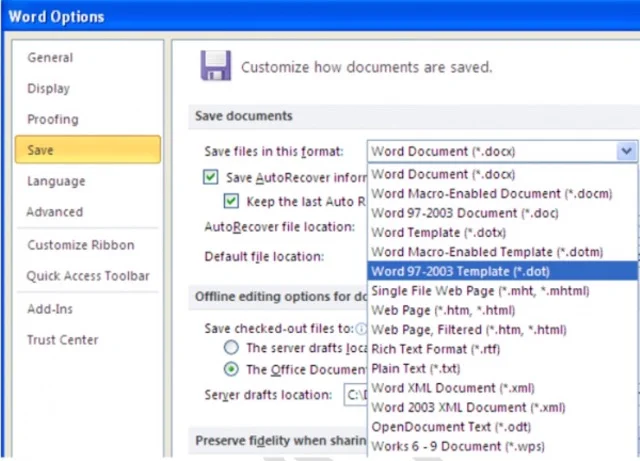
Task: Choose Word Macro-Enabled Template (*.dotm)
Action: click(502, 252)
